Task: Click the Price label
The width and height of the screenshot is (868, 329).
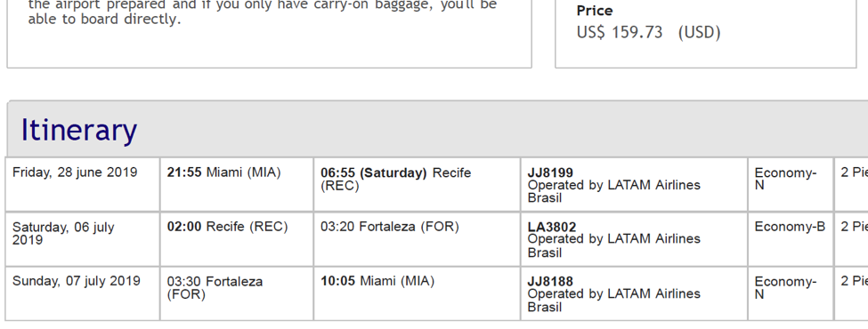Action: click(x=595, y=11)
